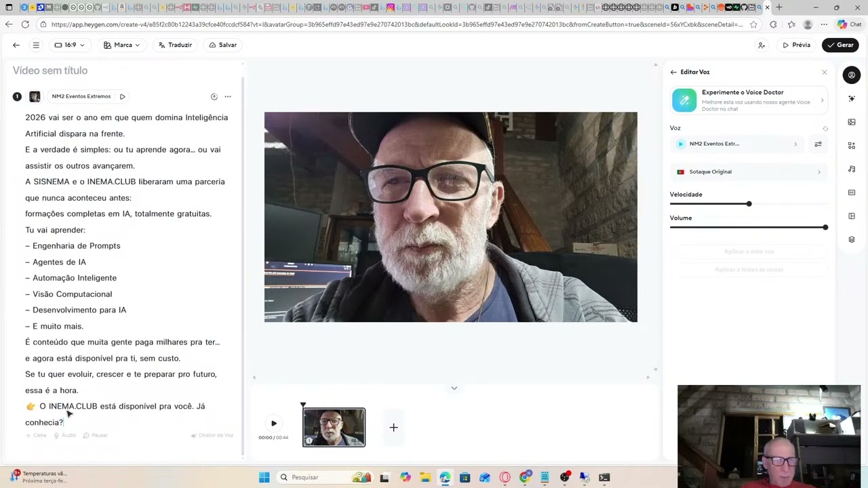Play the scene voice preview next to NM2 Eventos Extremos
This screenshot has height=488, width=868.
click(122, 96)
